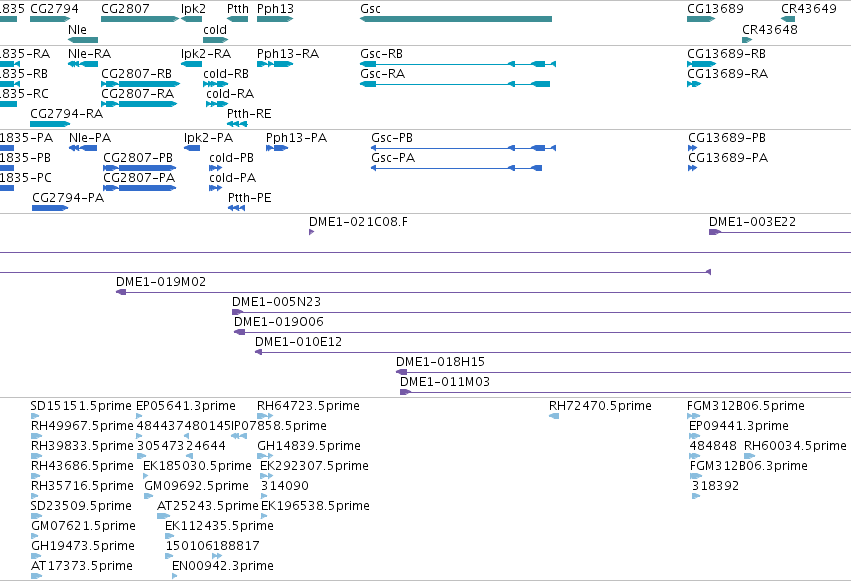This screenshot has width=851, height=581.
Task: Click the RH60034.5prime EST label
Action: [x=795, y=446]
